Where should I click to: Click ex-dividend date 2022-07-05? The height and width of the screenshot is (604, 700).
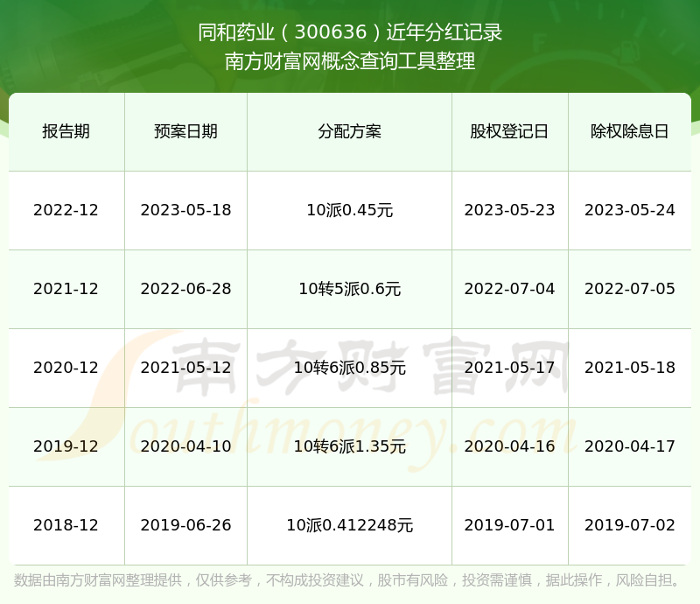click(x=629, y=289)
